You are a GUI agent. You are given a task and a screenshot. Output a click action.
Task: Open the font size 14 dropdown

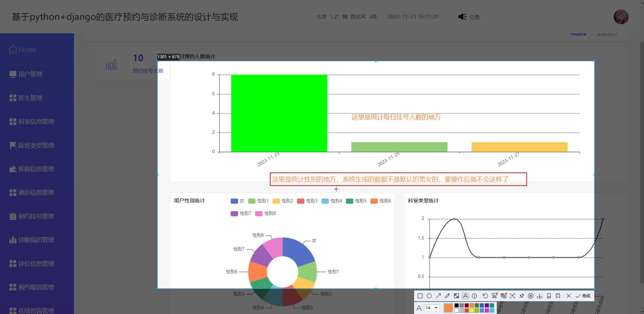(432, 308)
